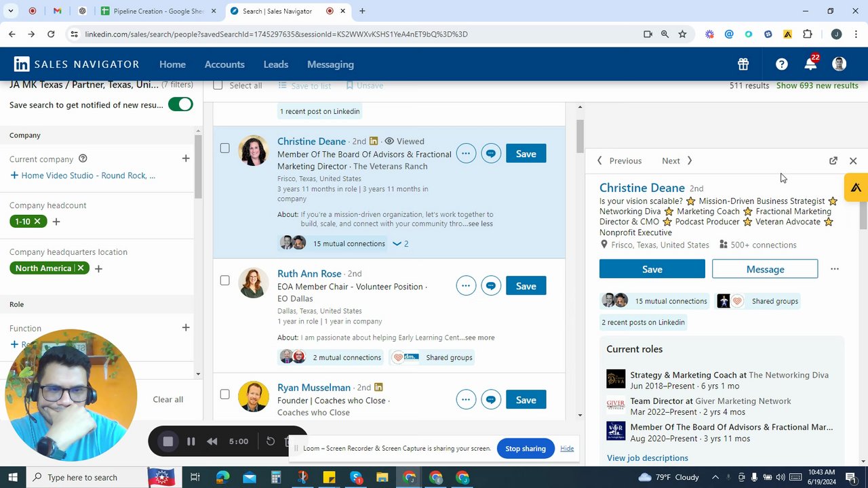868x488 pixels.
Task: Click message icon for Ryan Musselman
Action: pos(491,400)
